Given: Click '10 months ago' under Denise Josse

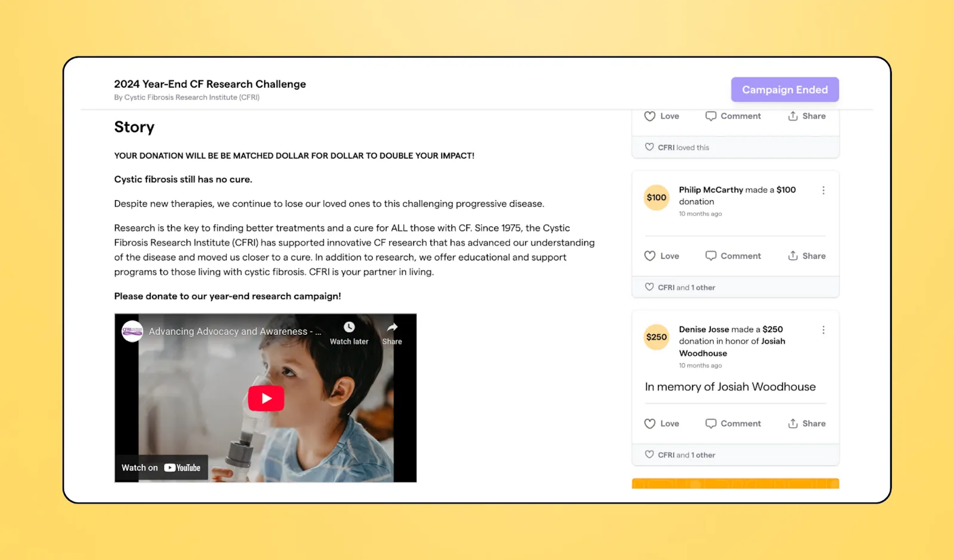Looking at the screenshot, I should click(x=701, y=366).
